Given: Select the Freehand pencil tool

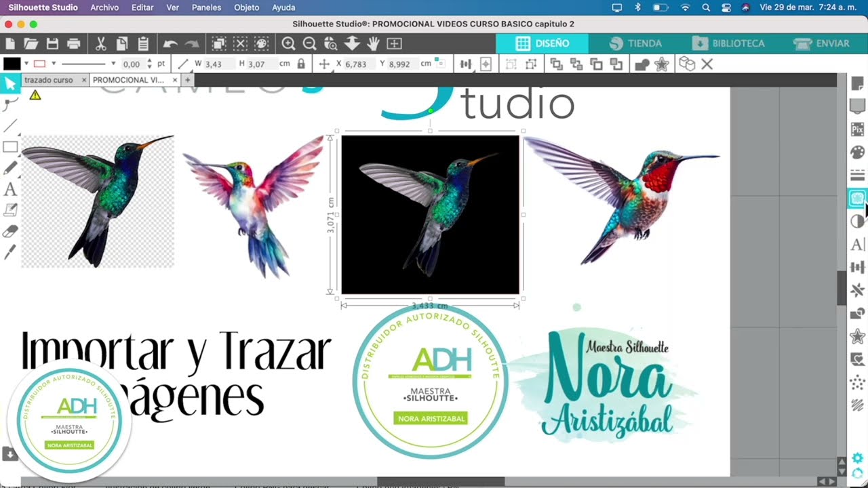Looking at the screenshot, I should pos(10,168).
